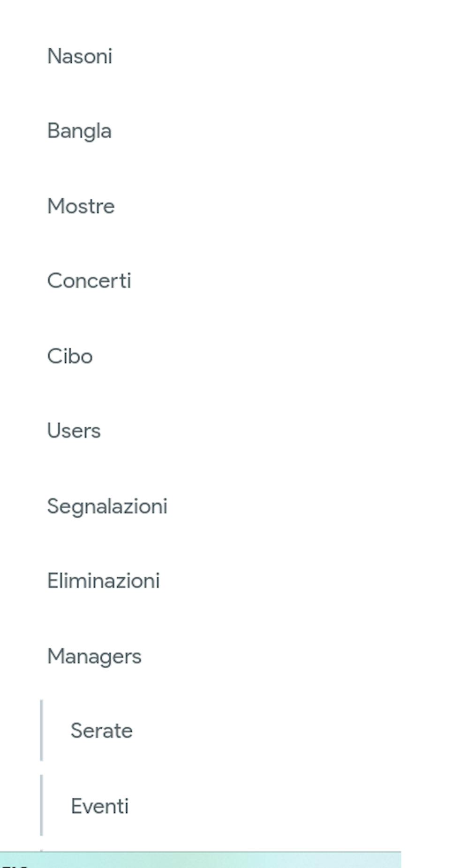469x868 pixels.
Task: Click the teal bar at the bottom
Action: tap(200, 860)
